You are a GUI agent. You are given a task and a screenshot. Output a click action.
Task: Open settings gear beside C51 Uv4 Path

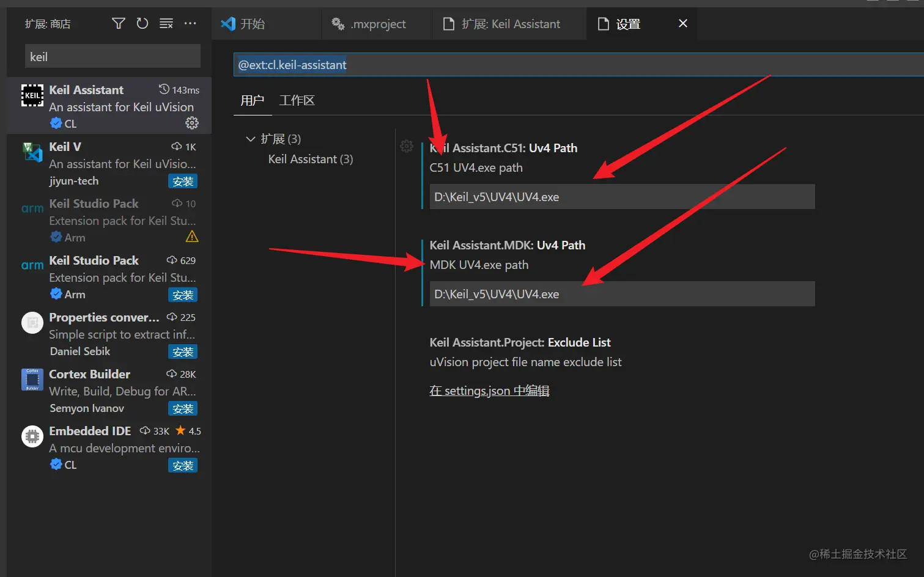407,146
